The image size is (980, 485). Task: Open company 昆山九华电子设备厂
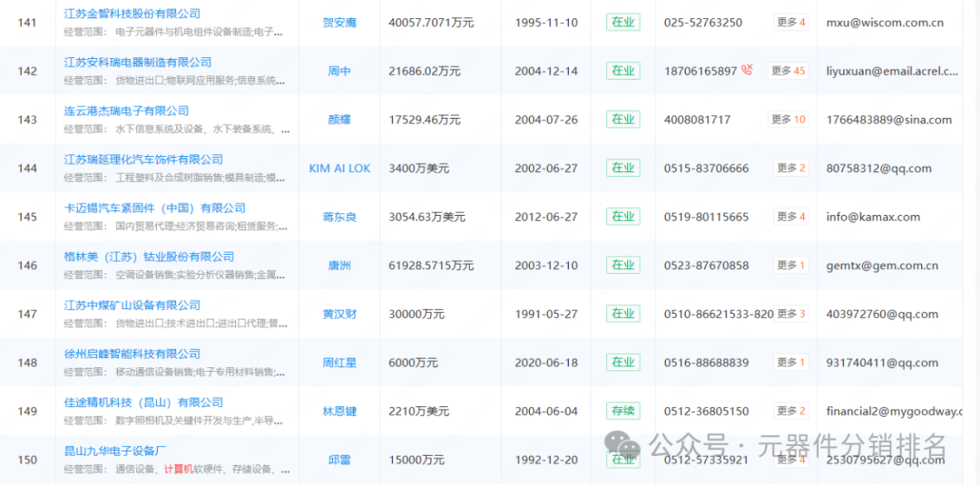point(115,451)
